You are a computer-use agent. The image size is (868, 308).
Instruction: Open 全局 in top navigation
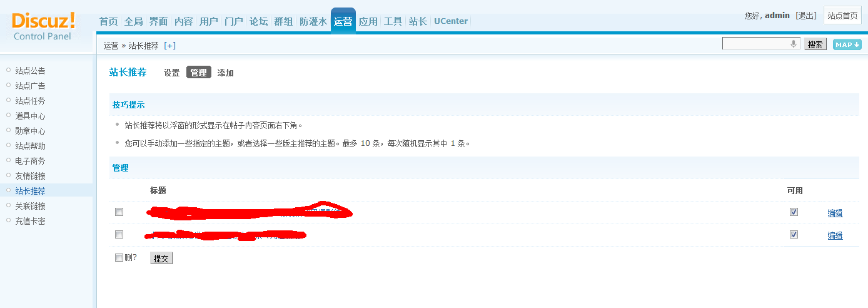(133, 21)
